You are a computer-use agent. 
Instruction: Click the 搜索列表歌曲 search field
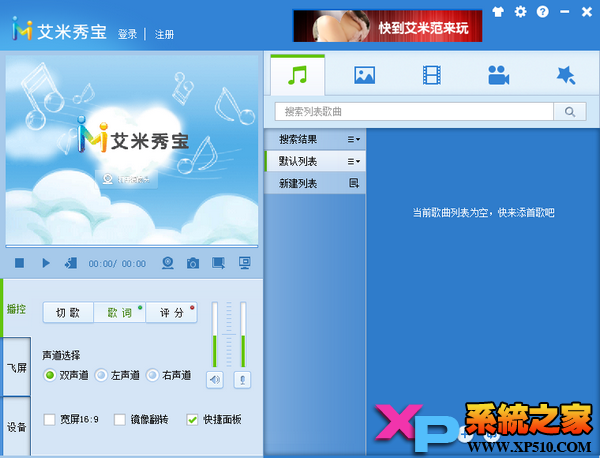click(414, 112)
